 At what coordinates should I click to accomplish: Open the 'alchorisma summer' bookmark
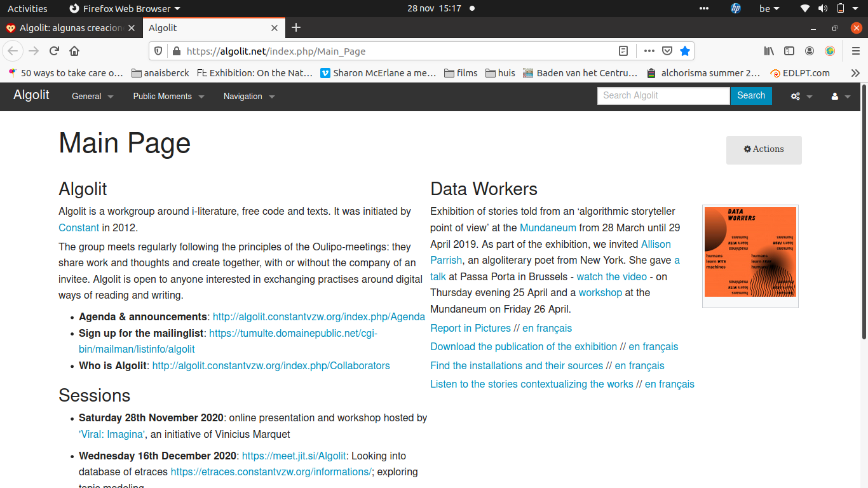703,73
